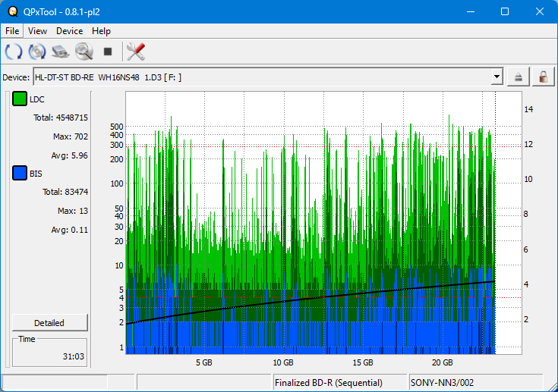558x392 pixels.
Task: Start scan with magnifier disc icon
Action: (84, 52)
